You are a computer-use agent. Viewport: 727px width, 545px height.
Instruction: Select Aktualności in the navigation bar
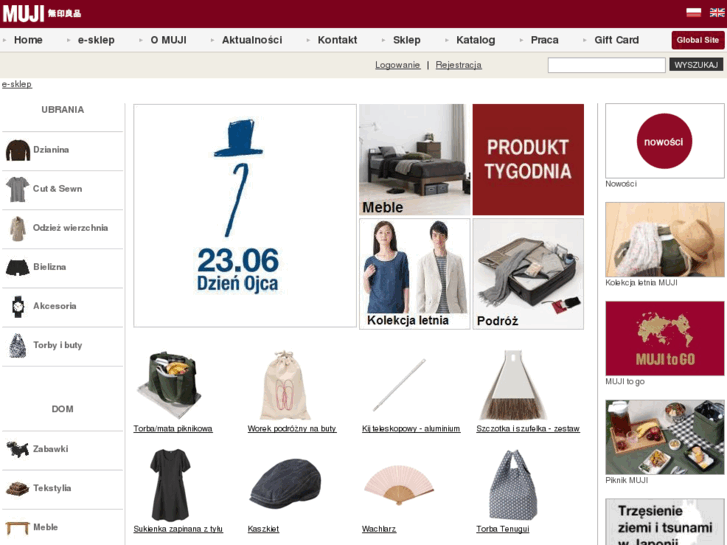click(x=252, y=40)
